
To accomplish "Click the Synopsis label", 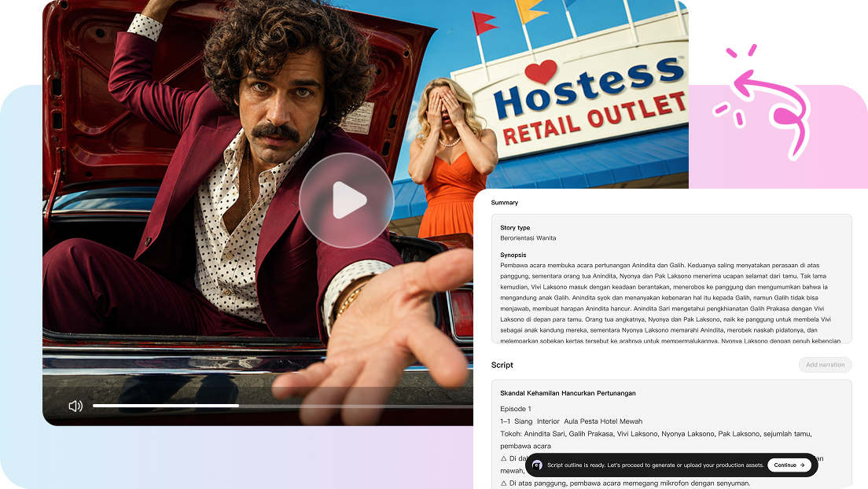I will click(513, 256).
